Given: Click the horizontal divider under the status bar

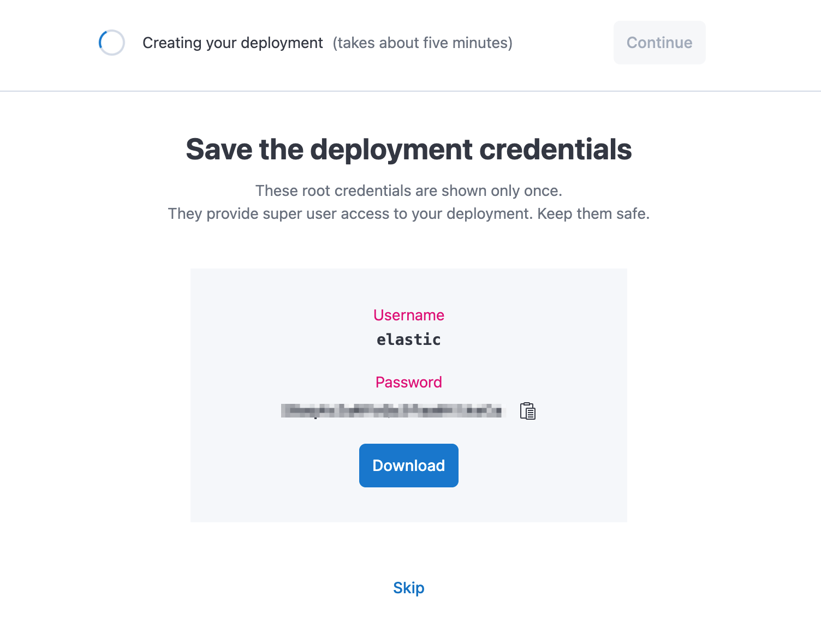Looking at the screenshot, I should [410, 91].
